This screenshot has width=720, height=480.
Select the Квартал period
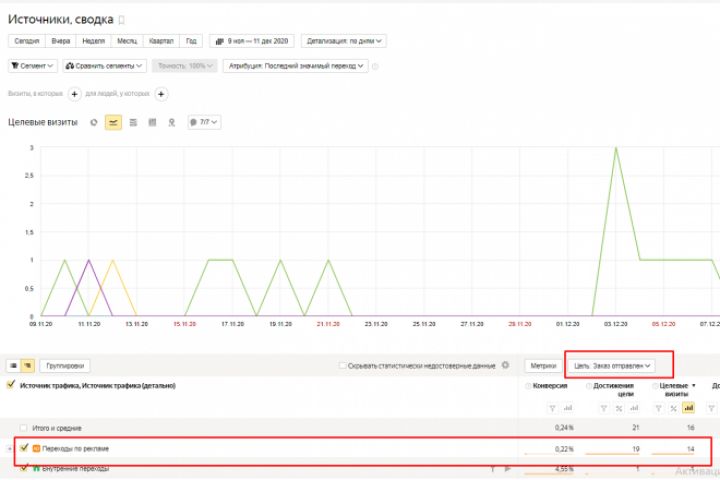[161, 41]
